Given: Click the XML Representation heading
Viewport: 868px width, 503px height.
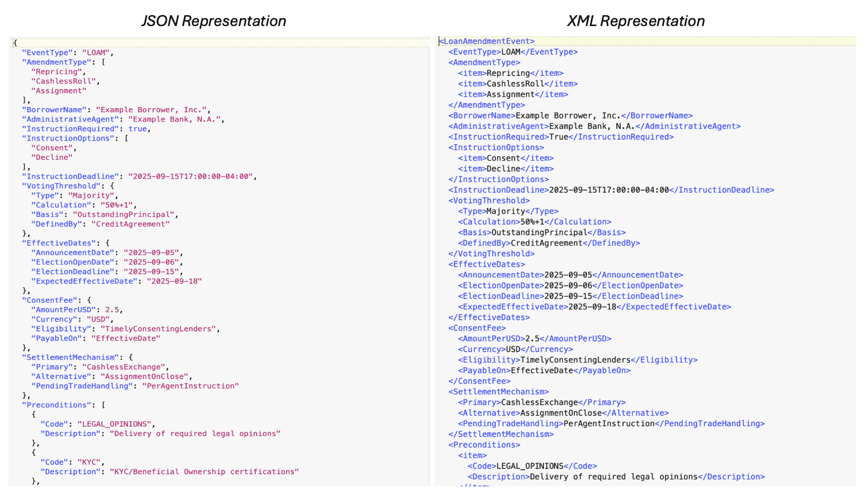Looking at the screenshot, I should coord(635,21).
